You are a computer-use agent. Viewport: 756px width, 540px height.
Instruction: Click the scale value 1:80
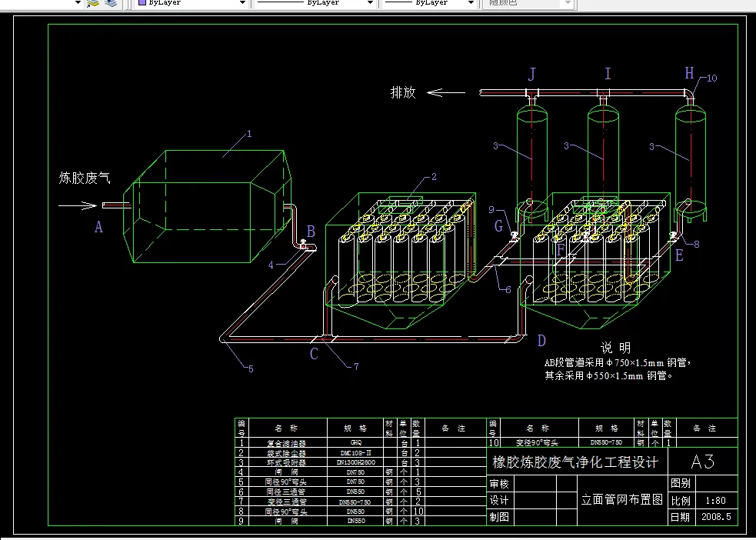715,500
